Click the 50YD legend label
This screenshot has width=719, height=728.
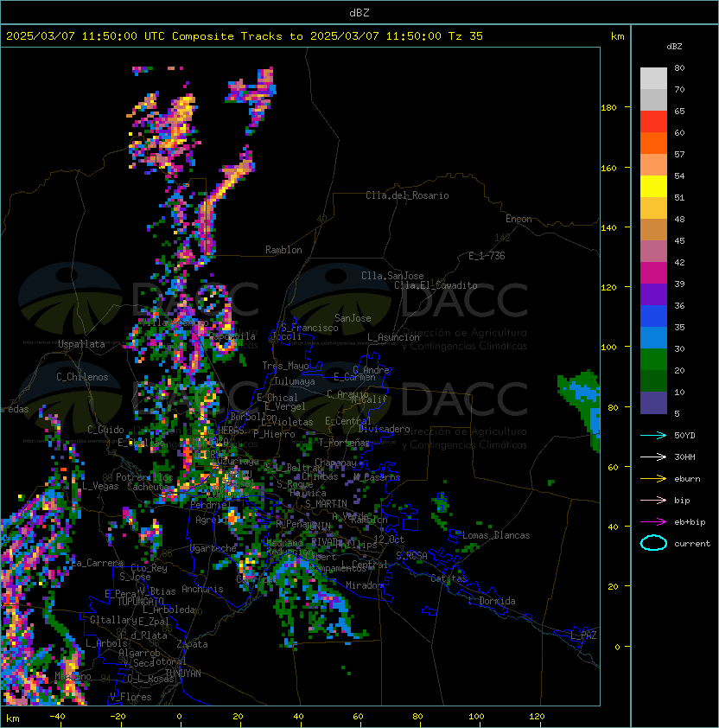[x=684, y=436]
